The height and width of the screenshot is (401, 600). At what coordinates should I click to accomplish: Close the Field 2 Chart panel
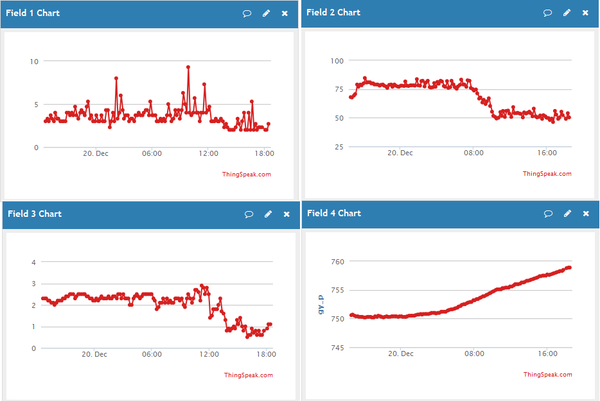click(x=585, y=13)
